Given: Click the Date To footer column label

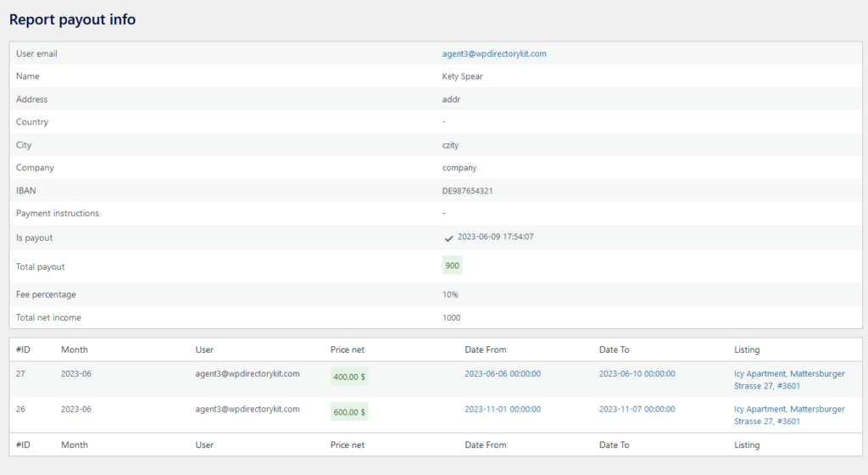Looking at the screenshot, I should pos(614,444).
